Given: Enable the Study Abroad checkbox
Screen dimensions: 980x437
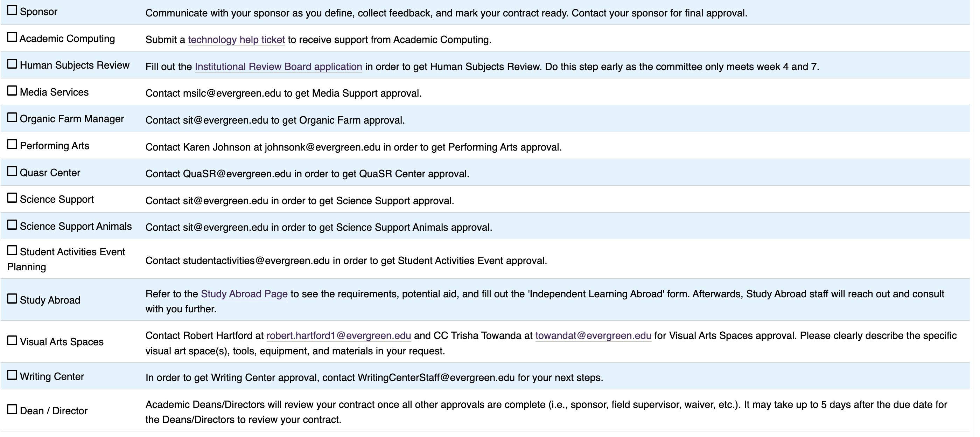Looking at the screenshot, I should (x=12, y=299).
